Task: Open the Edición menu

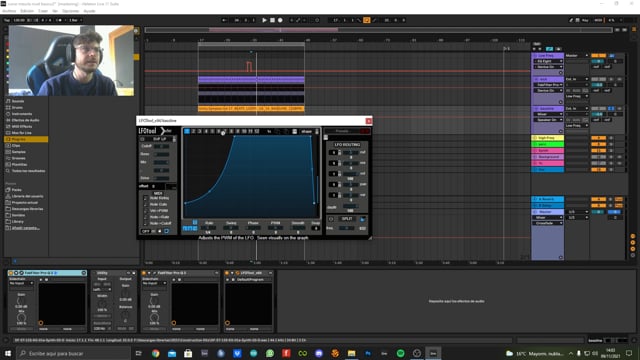Action: pos(27,11)
